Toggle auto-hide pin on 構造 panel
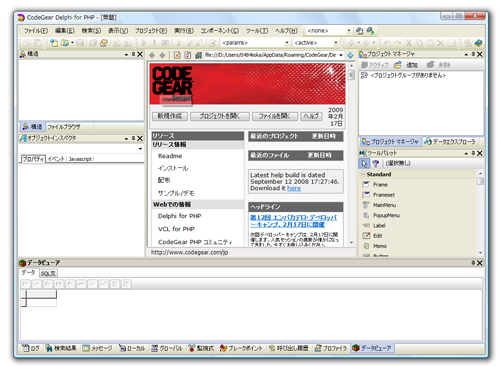500x366 pixels. pyautogui.click(x=133, y=54)
